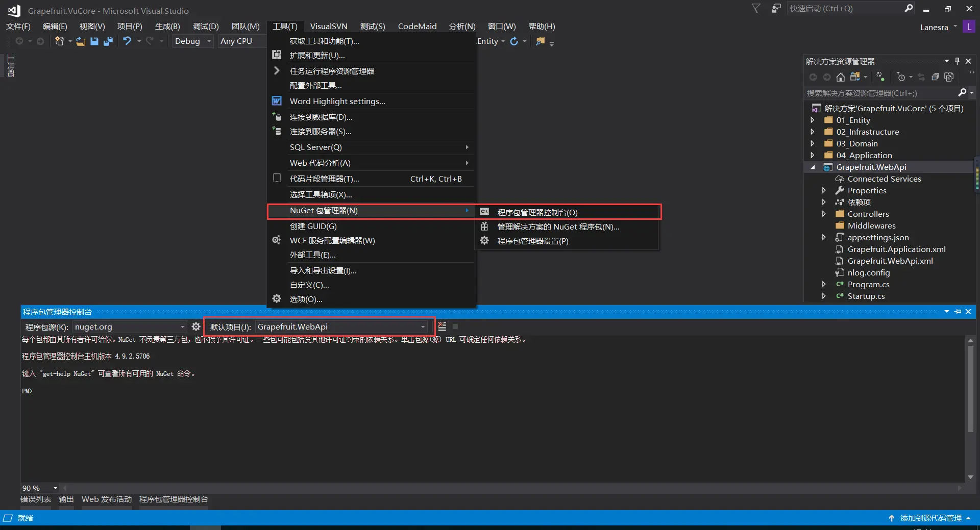Expand the 03_Domain folder
This screenshot has width=980, height=530.
pos(813,144)
